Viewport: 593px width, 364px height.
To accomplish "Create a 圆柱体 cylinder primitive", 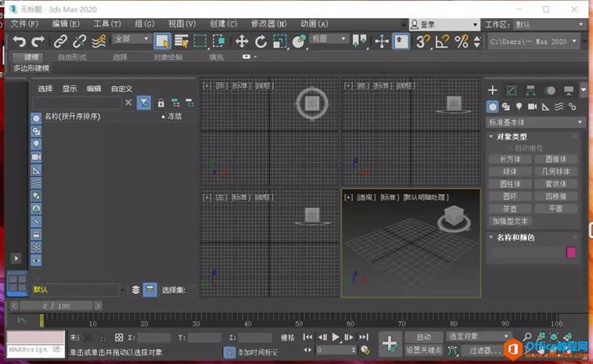I will coord(510,184).
